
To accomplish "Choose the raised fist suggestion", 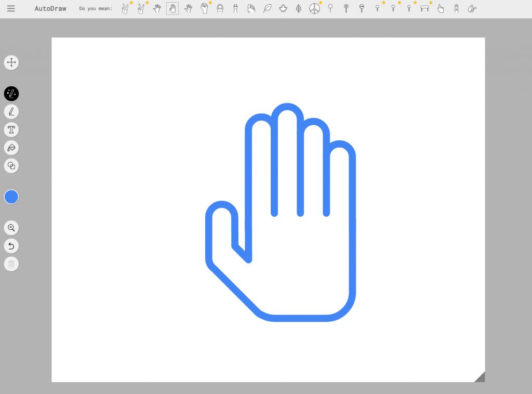I will (204, 8).
